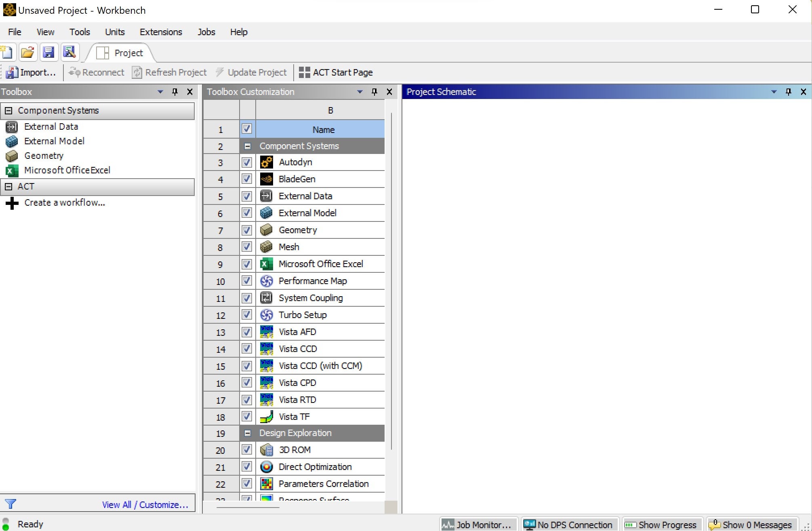Click the View All / Customize link
812x531 pixels.
pyautogui.click(x=145, y=505)
